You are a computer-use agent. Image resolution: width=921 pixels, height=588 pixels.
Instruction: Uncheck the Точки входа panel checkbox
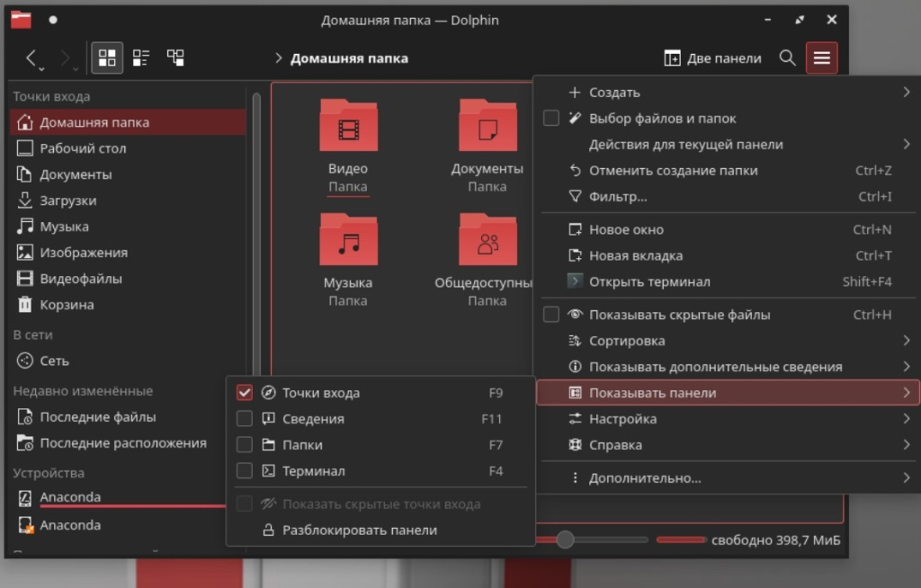coord(244,393)
